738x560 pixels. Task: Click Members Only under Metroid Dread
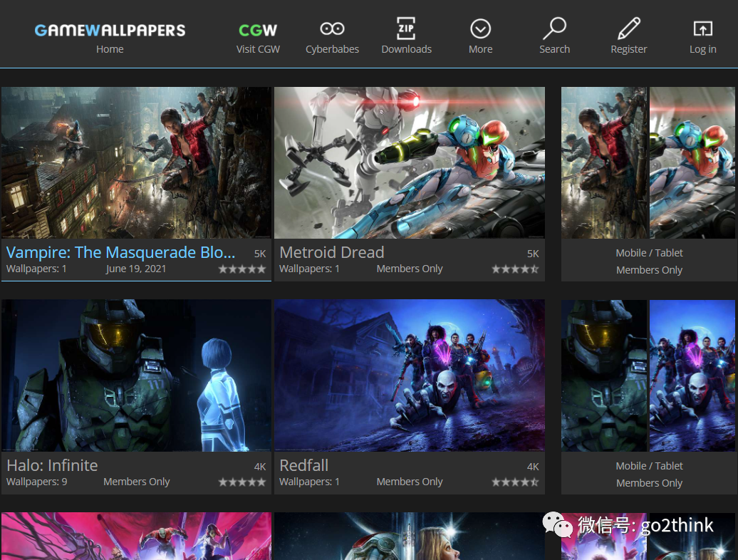tap(410, 269)
